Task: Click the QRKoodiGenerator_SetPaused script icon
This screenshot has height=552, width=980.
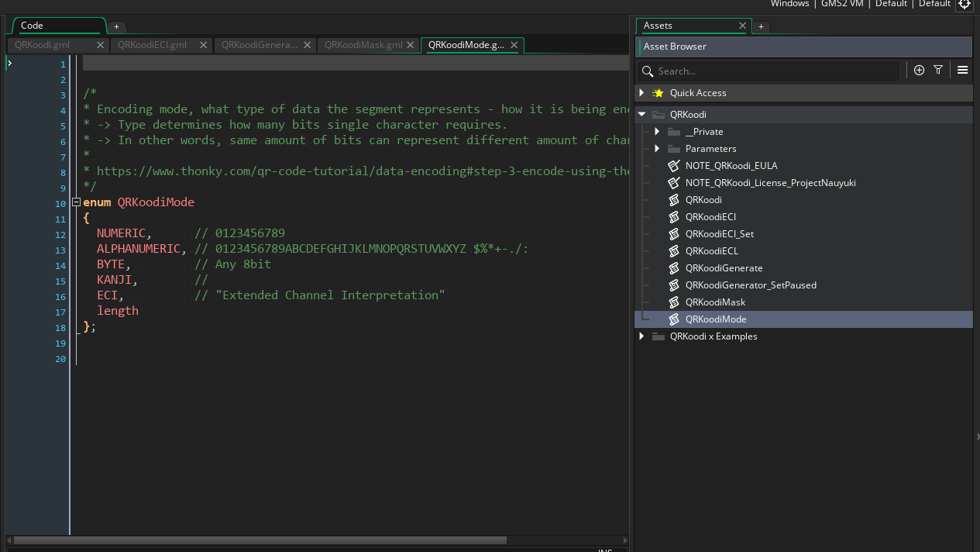Action: [x=673, y=285]
